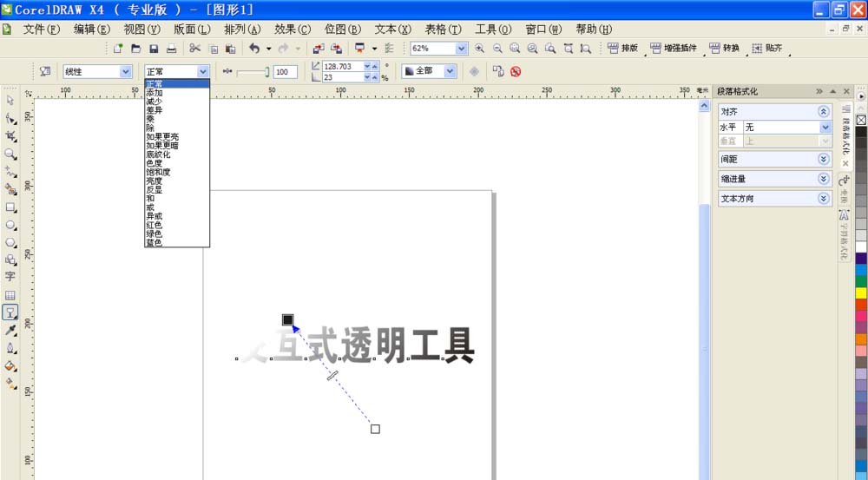The height and width of the screenshot is (480, 868).
Task: Select the Basic Shapes tool in toolbox
Action: [x=10, y=260]
